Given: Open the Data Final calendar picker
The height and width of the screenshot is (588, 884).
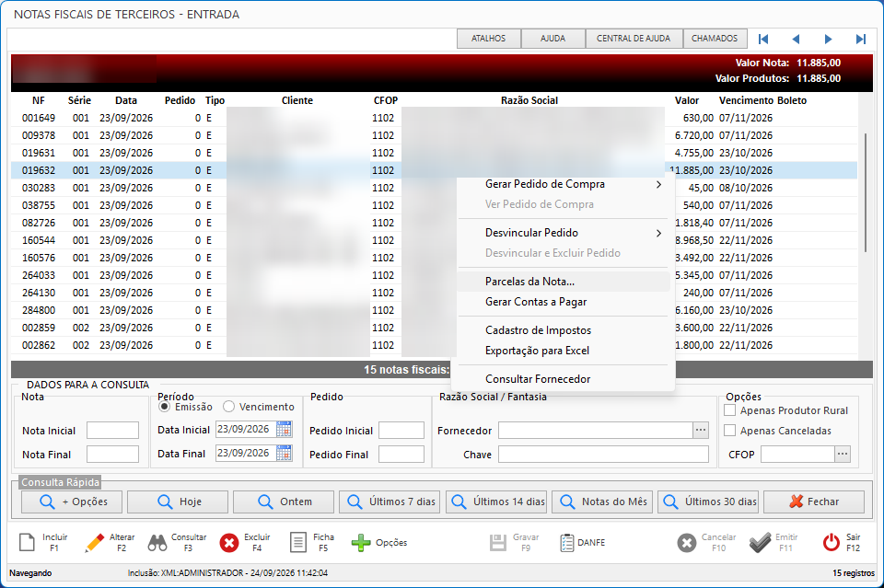Looking at the screenshot, I should tap(285, 453).
